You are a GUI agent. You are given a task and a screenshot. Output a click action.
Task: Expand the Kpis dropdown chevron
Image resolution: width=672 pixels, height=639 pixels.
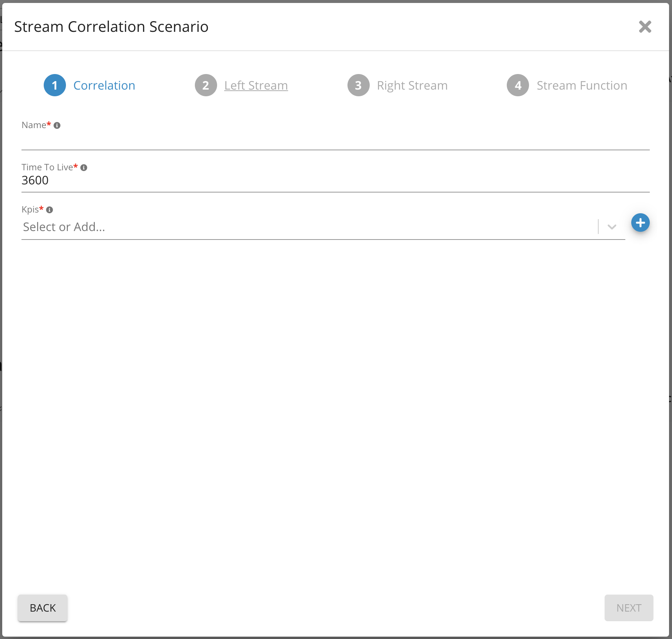point(612,227)
